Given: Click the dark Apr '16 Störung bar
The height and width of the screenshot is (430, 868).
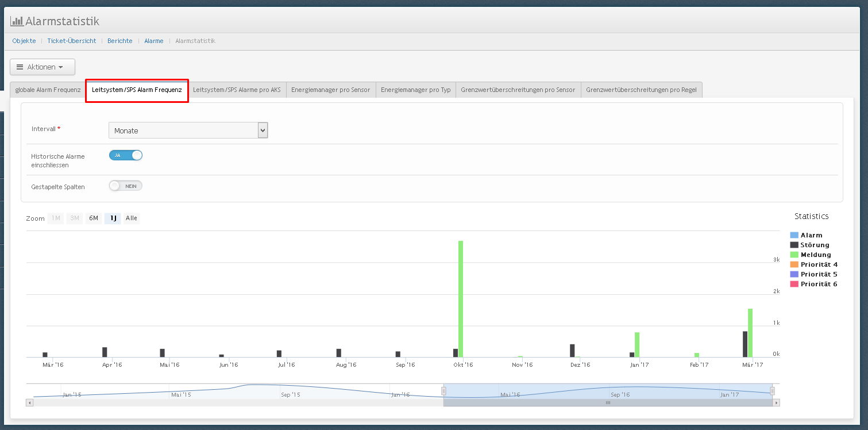Looking at the screenshot, I should point(105,352).
